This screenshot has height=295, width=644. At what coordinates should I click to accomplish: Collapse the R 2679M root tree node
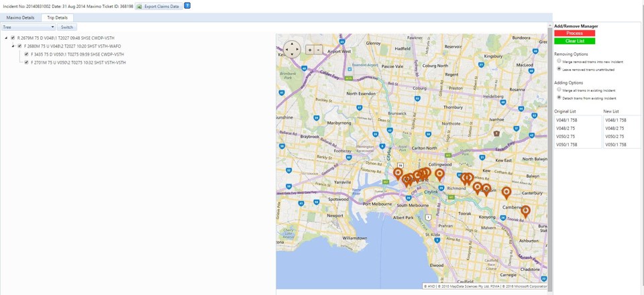coord(7,38)
